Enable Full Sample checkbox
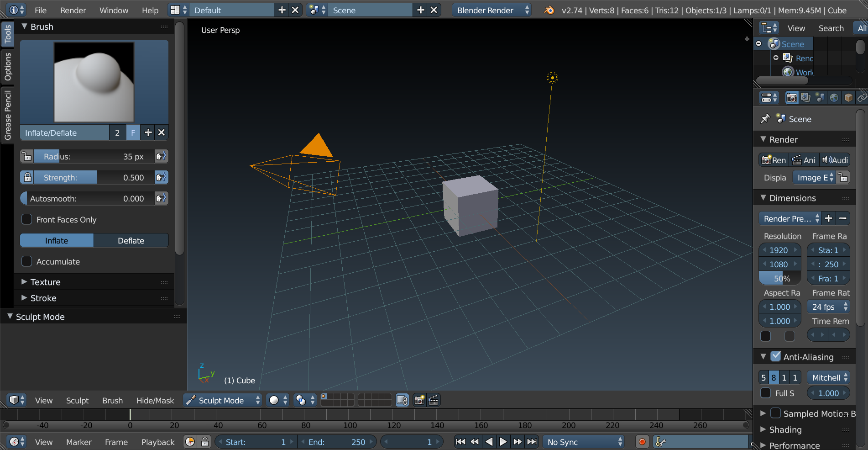Screen dimensions: 868x450 [x=766, y=393]
